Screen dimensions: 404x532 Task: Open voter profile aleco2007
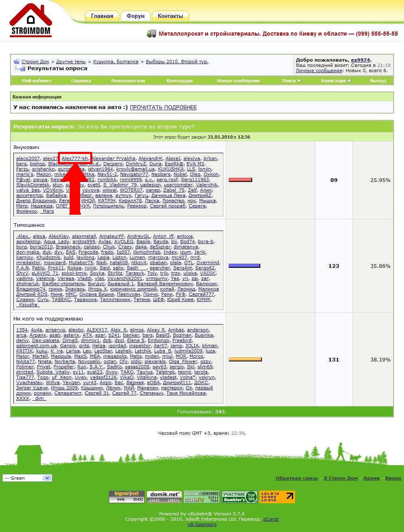click(x=28, y=158)
